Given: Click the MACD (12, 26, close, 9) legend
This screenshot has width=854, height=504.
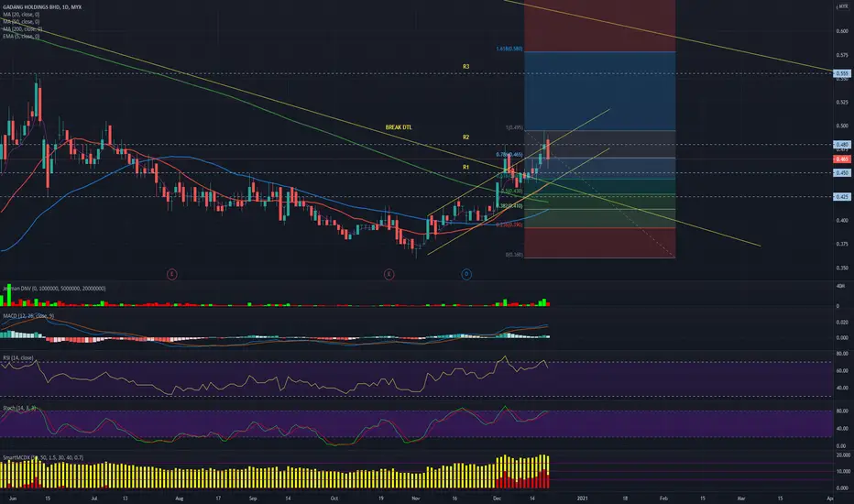Looking at the screenshot, I should click(28, 316).
